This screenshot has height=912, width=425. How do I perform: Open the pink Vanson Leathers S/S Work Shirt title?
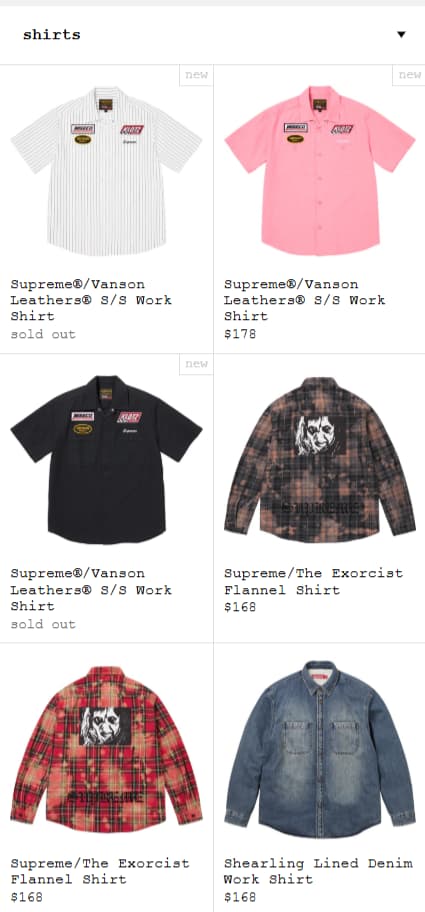click(305, 300)
